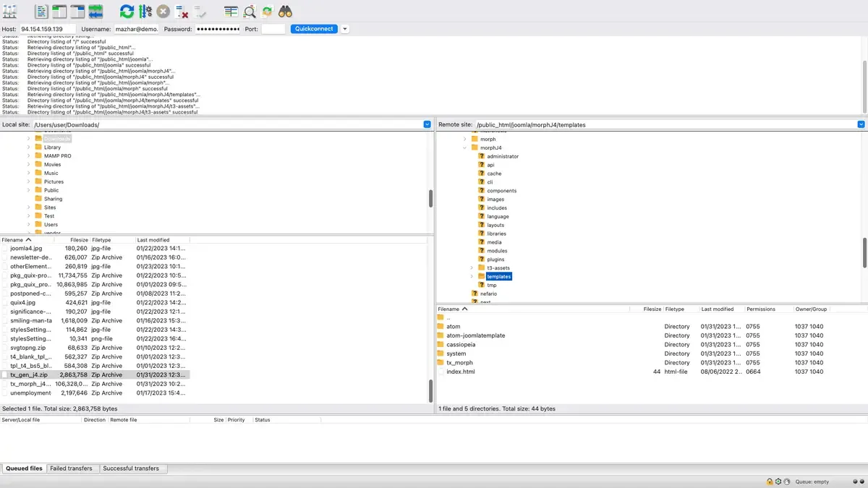Click the folder icon next to cassiopeia
Viewport: 868px width, 488px height.
441,344
